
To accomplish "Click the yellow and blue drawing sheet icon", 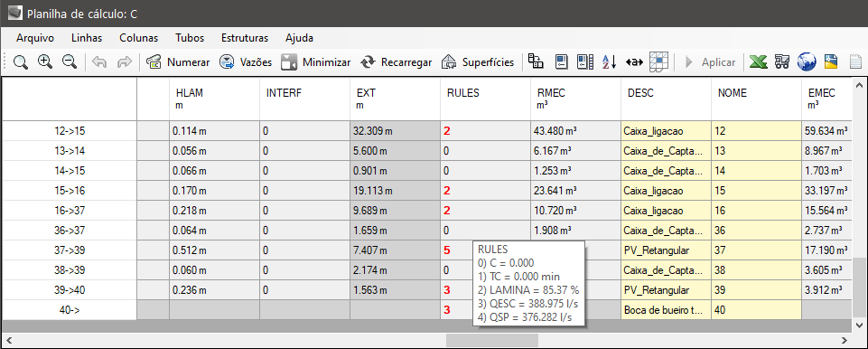I will coord(831,62).
